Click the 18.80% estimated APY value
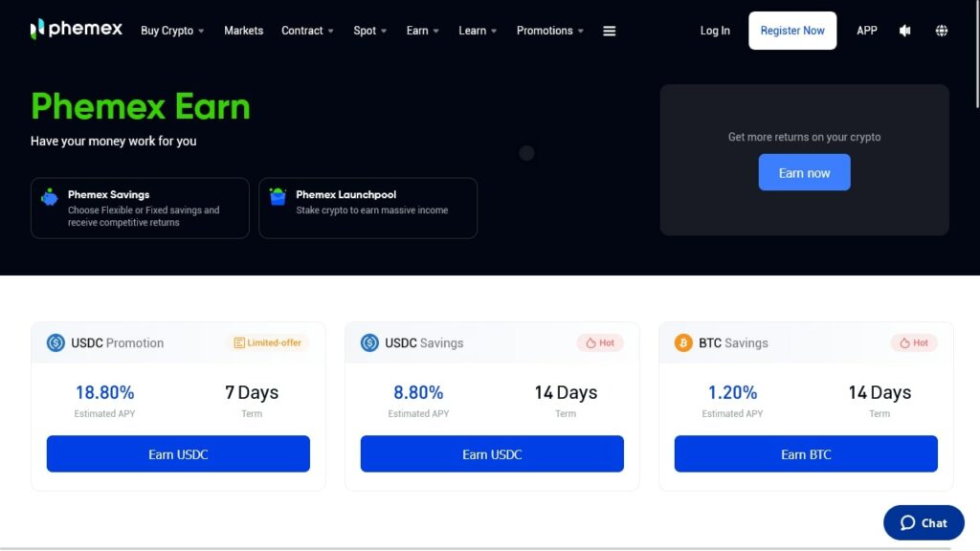This screenshot has height=551, width=980. (105, 392)
